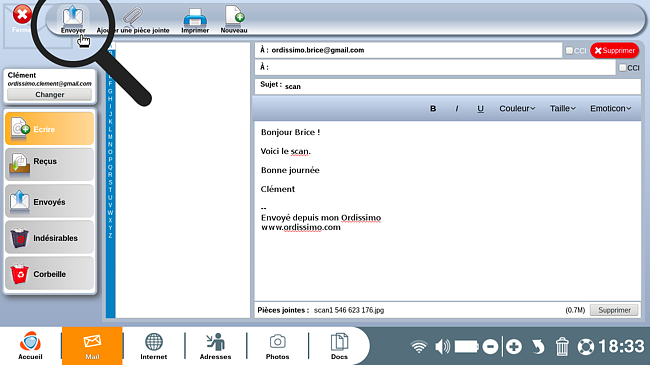
Task: Click the empty second recipient field
Action: tap(435, 67)
